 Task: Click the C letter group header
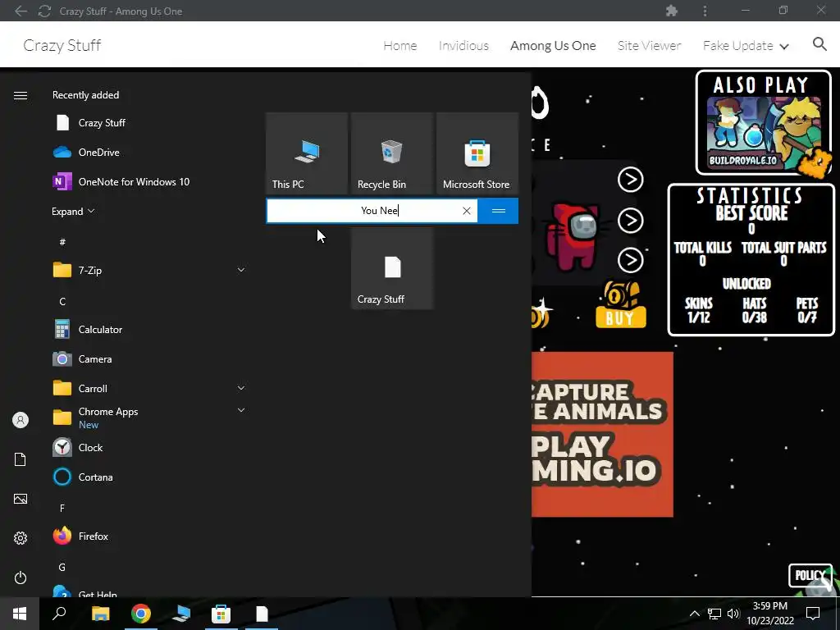click(x=62, y=302)
